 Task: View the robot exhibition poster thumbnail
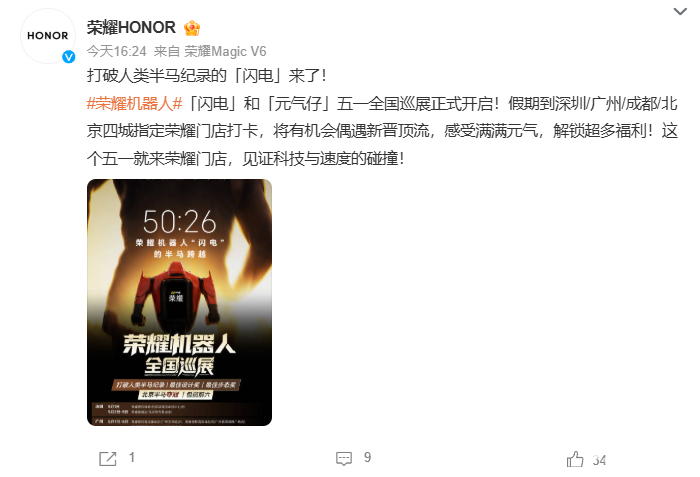pos(179,302)
